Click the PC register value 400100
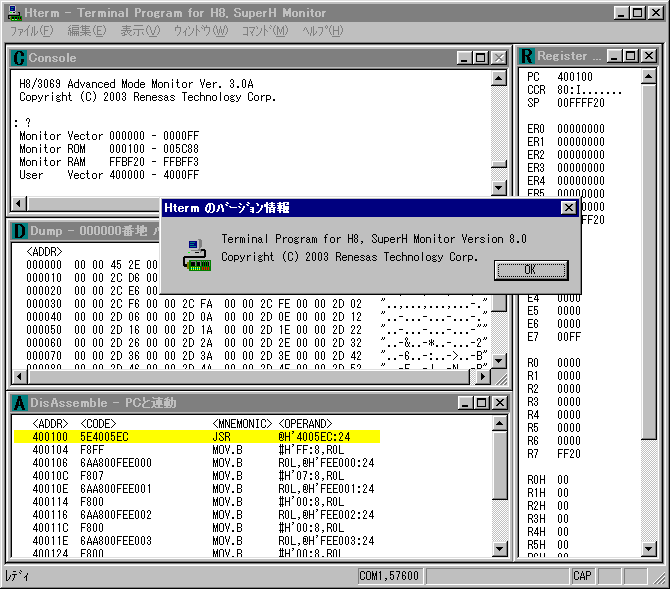The height and width of the screenshot is (589, 670). [x=575, y=77]
